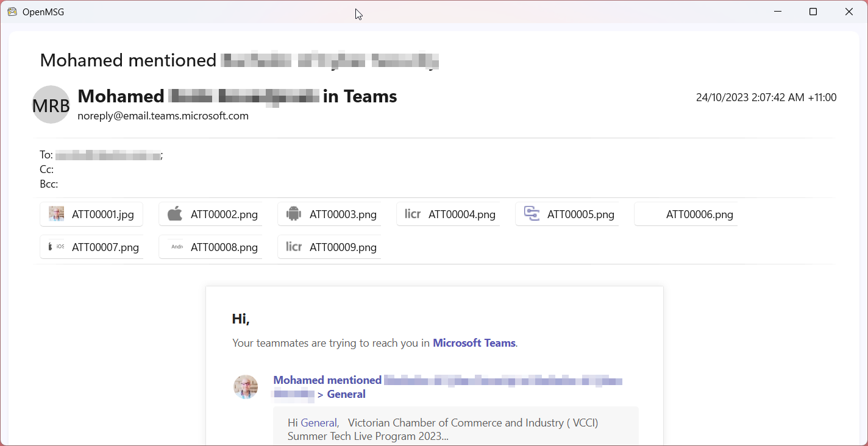The height and width of the screenshot is (446, 868).
Task: Follow the Microsoft Teams link
Action: coord(474,343)
